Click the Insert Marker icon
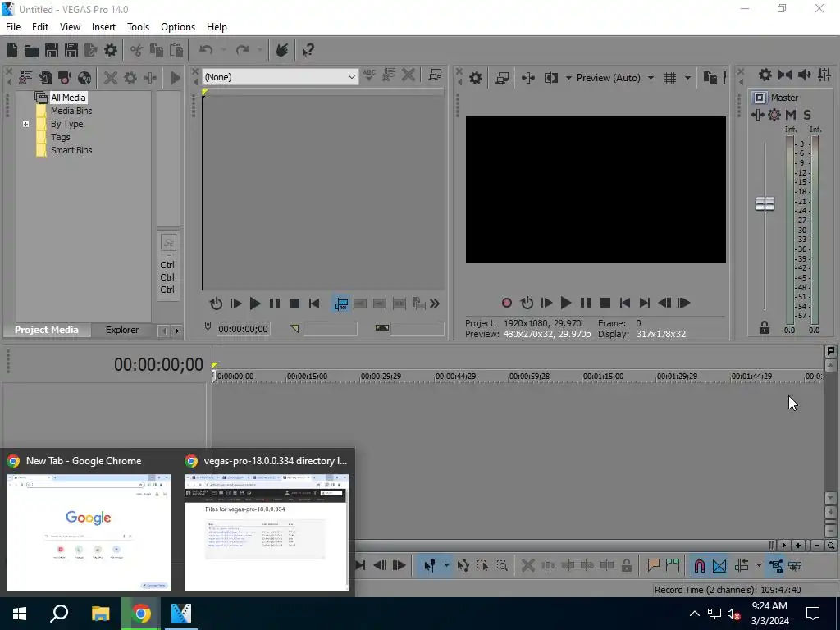The image size is (840, 630). (653, 566)
